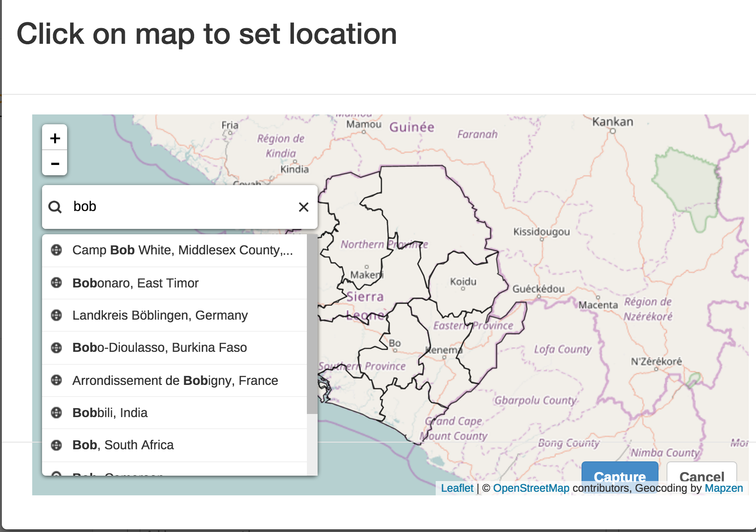Image resolution: width=756 pixels, height=532 pixels.
Task: Click the globe icon beside Bob, South Africa
Action: (x=56, y=445)
